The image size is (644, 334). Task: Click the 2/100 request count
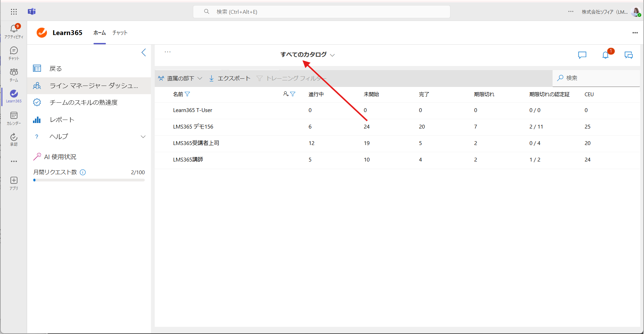138,172
